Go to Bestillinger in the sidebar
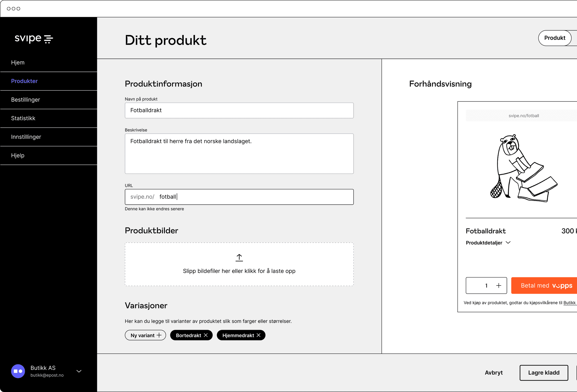Viewport: 577px width, 392px height. pyautogui.click(x=25, y=99)
